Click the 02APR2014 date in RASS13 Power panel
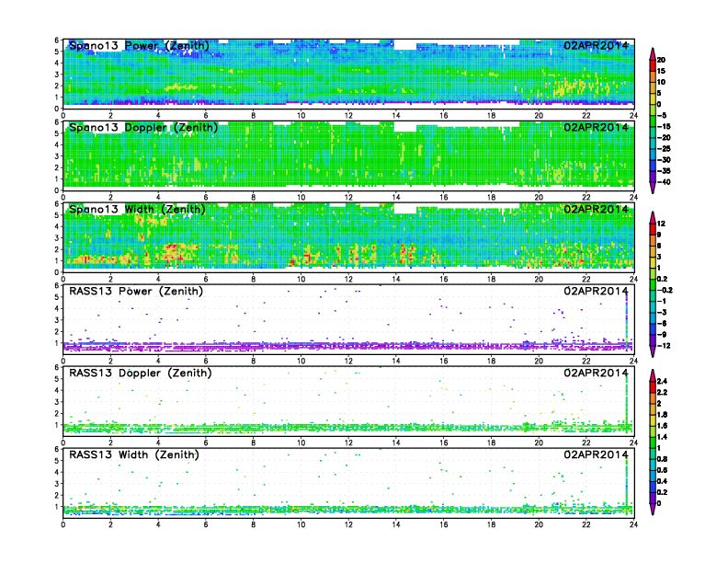728x563 pixels. 596,291
